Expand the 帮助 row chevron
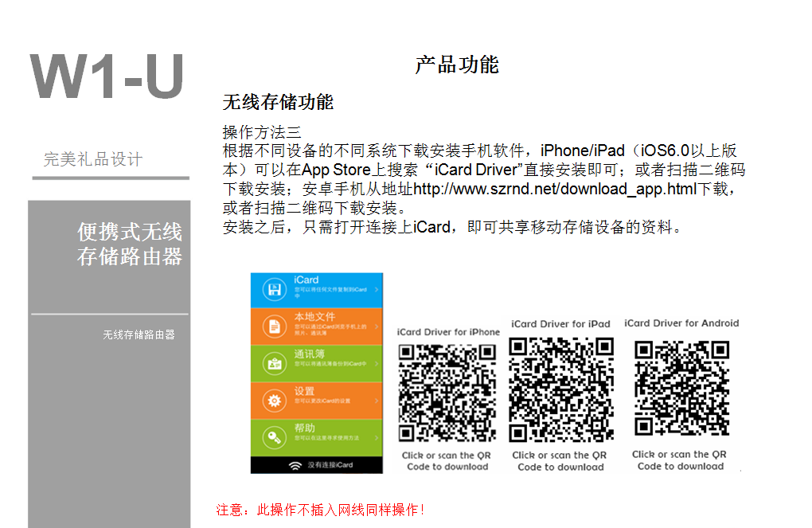 click(x=377, y=438)
